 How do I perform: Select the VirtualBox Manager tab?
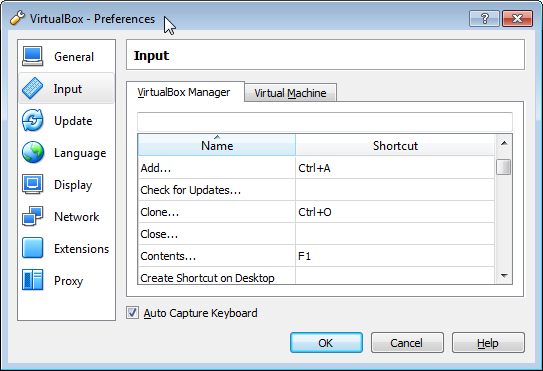(x=185, y=92)
